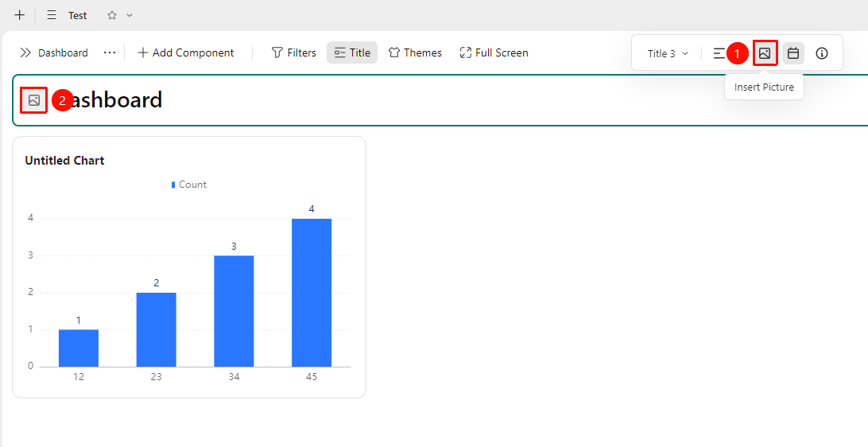Switch to Full Screen mode
The image size is (868, 447).
pos(494,52)
